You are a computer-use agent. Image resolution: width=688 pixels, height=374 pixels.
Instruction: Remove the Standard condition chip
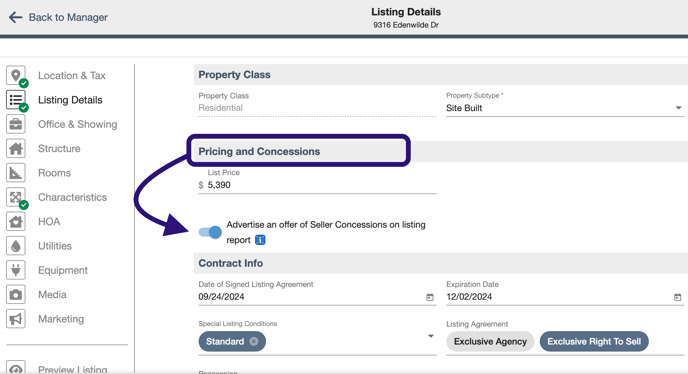click(x=254, y=342)
